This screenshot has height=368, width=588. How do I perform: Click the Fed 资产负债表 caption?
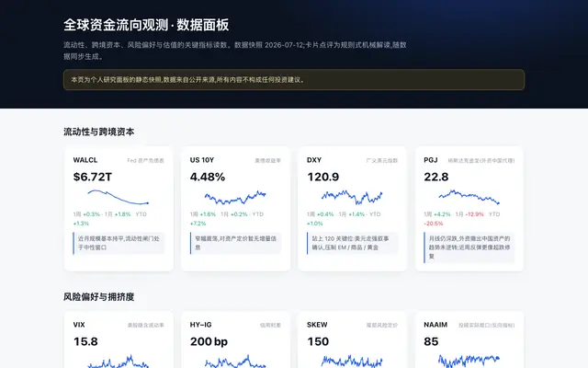click(145, 160)
